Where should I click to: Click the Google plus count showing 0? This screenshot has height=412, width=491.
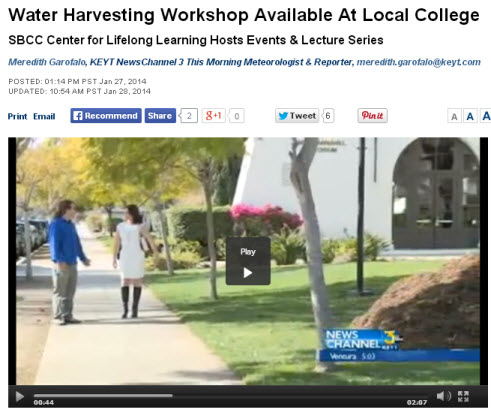pos(236,116)
